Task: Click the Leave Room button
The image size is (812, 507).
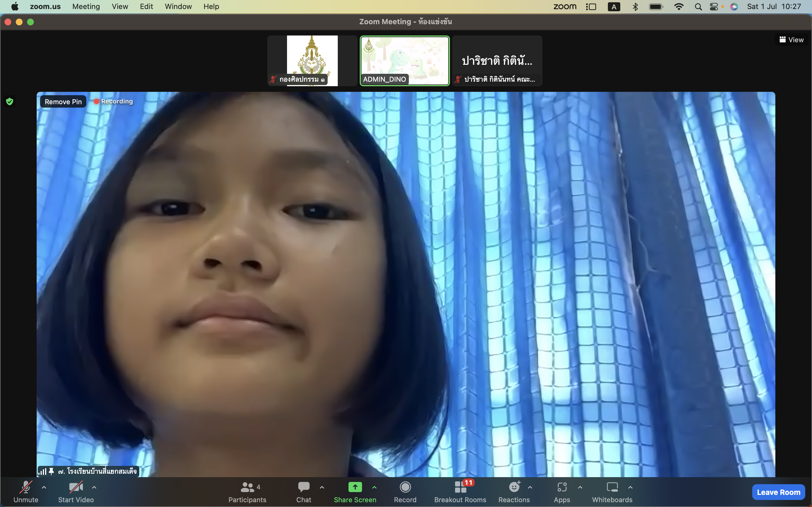Action: (778, 492)
